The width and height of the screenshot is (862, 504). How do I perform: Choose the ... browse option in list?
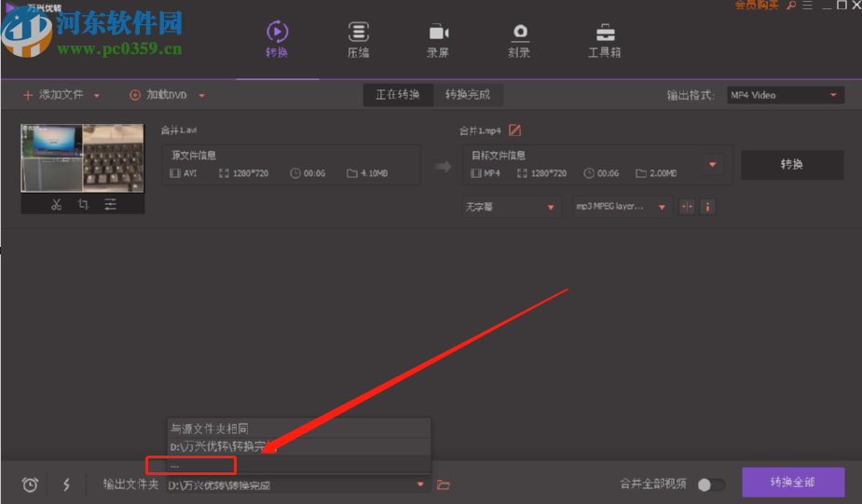click(x=298, y=465)
